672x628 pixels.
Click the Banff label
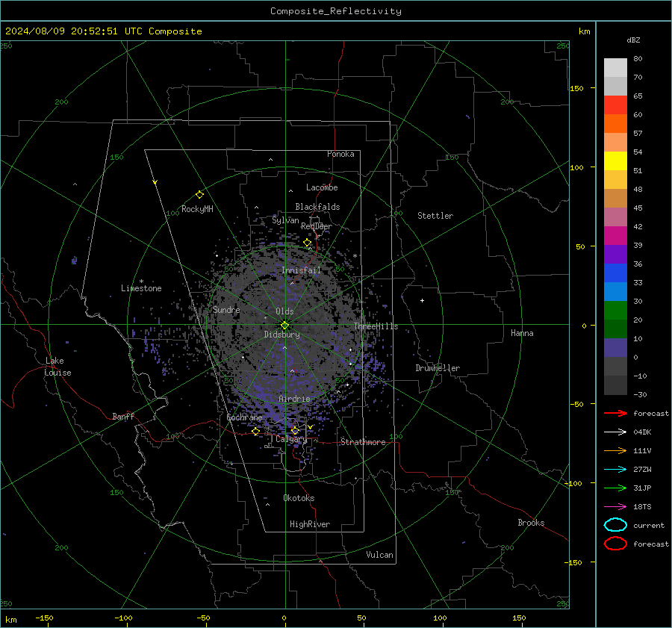click(x=123, y=417)
